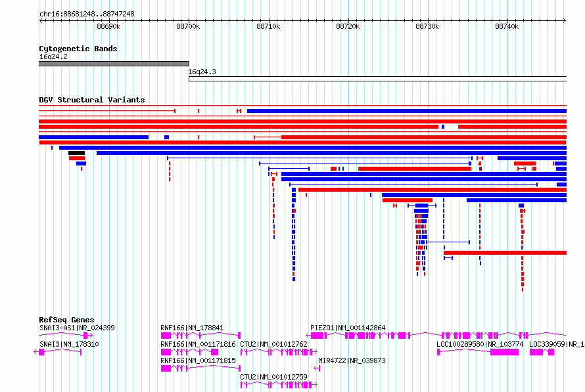Open the CTU2|NM_001012759 gene label
Screen dimensions: 585x392
273,377
